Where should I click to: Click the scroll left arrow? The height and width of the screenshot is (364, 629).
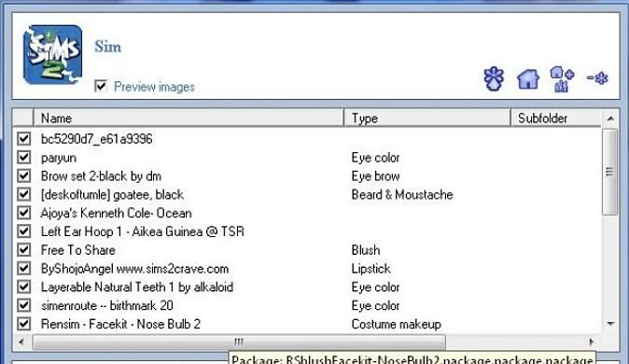click(x=21, y=342)
